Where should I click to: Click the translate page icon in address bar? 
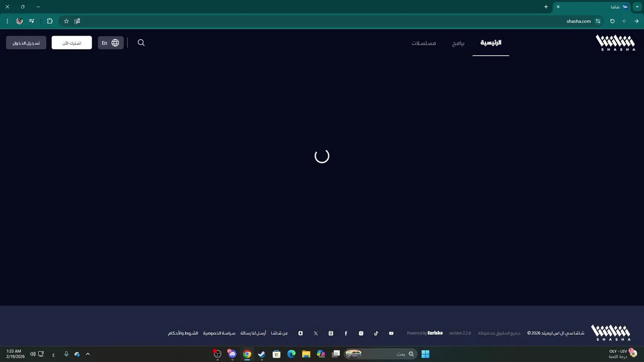click(77, 21)
